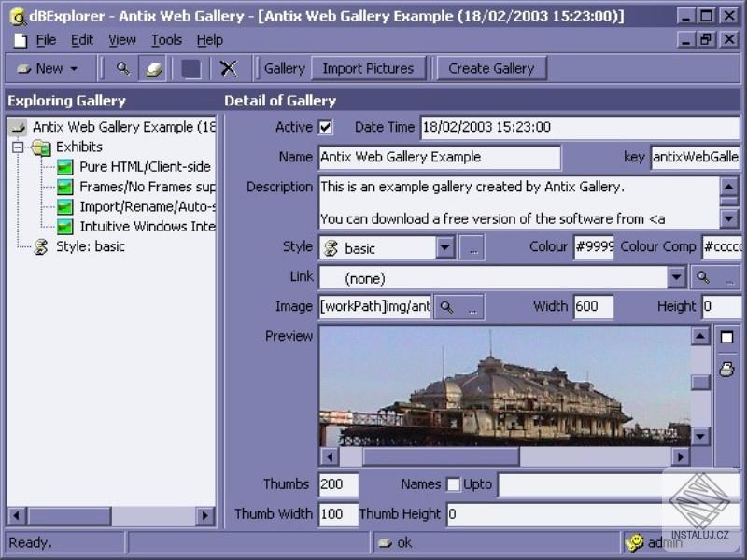The image size is (747, 560).
Task: Click the Colour value field showing #9999
Action: coord(594,247)
